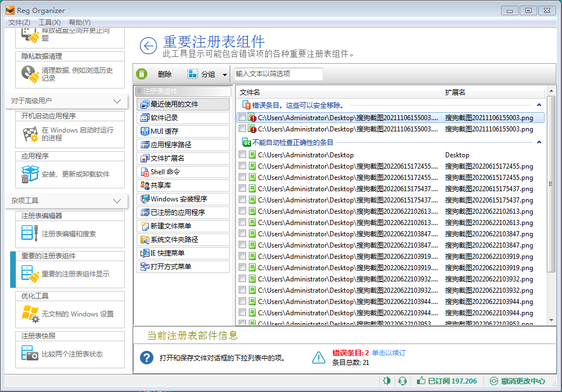Screen dimensions: 562x392
Task: Open the 分组 dropdown arrow
Action: tap(225, 74)
